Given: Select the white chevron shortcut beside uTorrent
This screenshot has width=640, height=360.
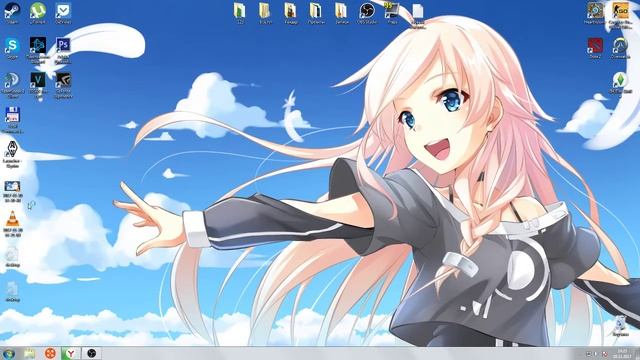Looking at the screenshot, I should [x=63, y=11].
